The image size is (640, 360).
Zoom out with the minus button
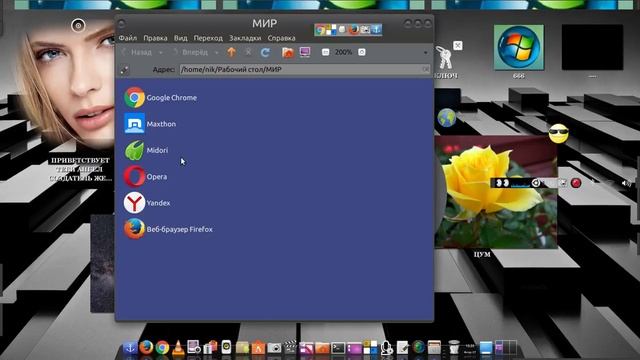pyautogui.click(x=325, y=52)
